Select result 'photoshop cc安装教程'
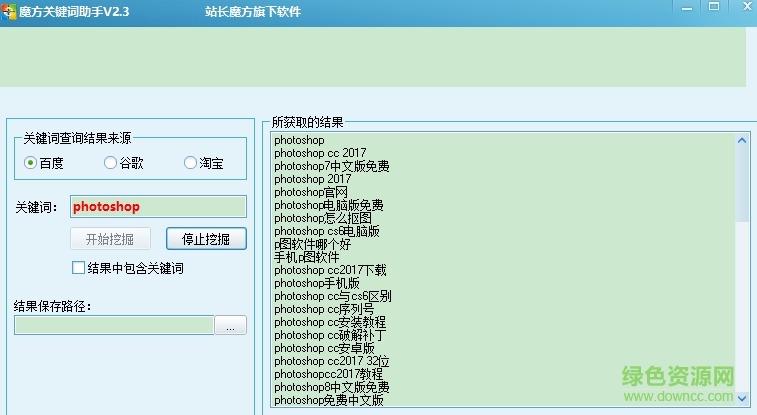757x415 pixels. point(330,322)
